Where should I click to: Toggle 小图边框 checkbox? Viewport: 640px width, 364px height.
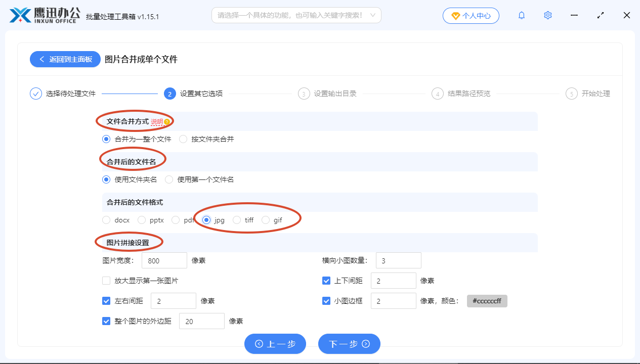click(x=326, y=301)
